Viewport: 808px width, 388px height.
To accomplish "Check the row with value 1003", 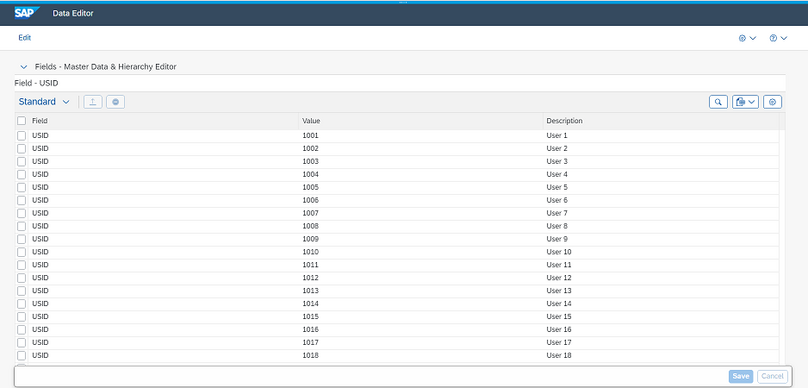I will (x=22, y=161).
